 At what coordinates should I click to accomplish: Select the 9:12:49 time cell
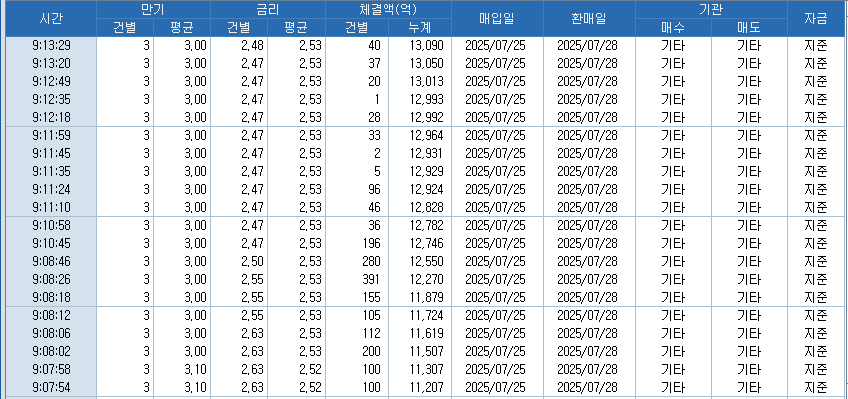pos(51,82)
